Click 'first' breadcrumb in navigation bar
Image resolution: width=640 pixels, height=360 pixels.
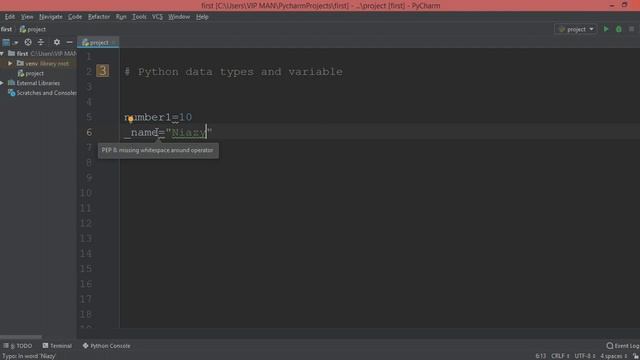(x=6, y=29)
